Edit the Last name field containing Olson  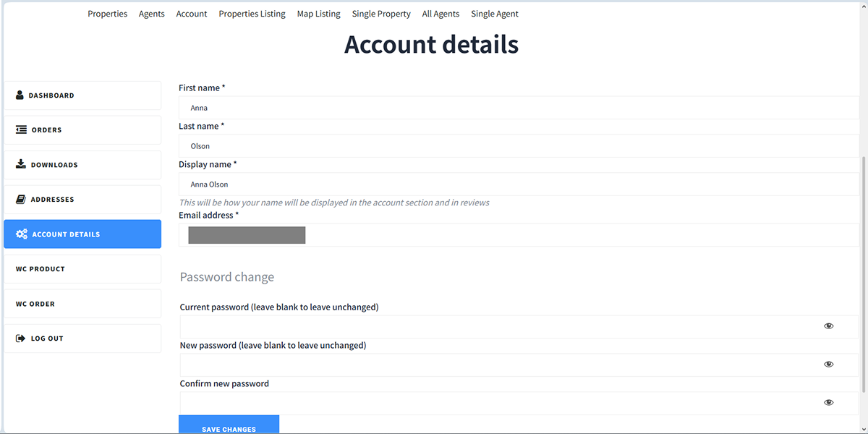click(519, 146)
